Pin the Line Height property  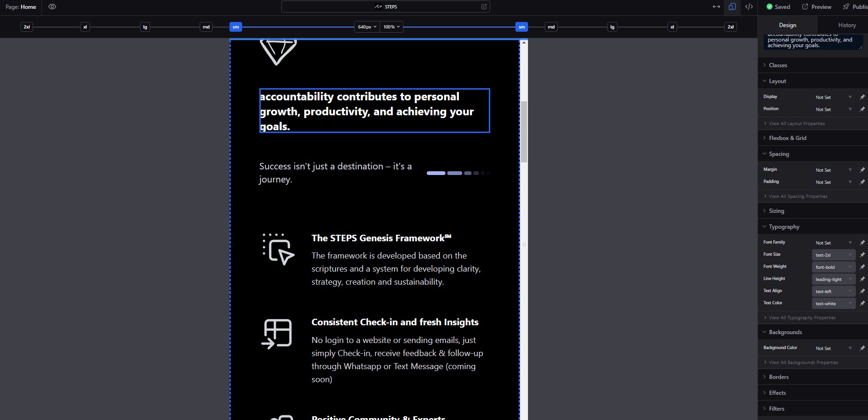coord(862,279)
